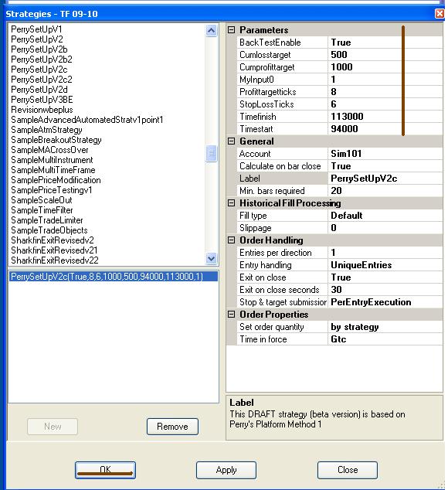Select SampleBreakoutStrategy in the list
448x490 pixels.
[x=56, y=140]
